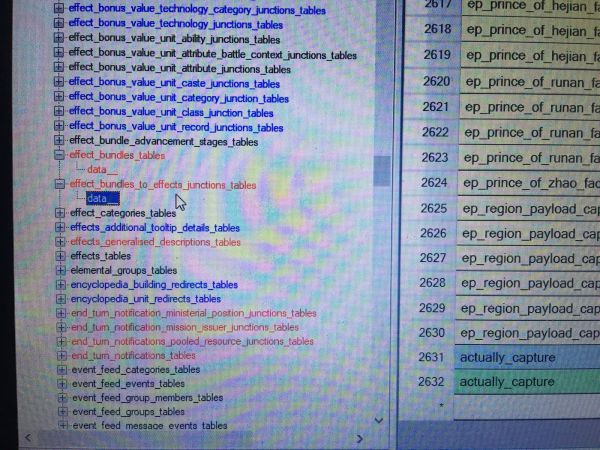The width and height of the screenshot is (600, 450).
Task: Click the effect_categories_tables tree item
Action: (123, 213)
